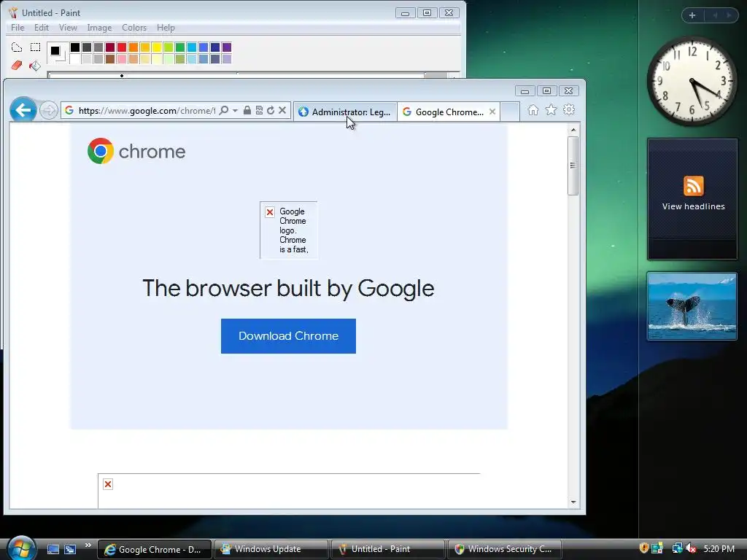Close the Google Chrome... tab
This screenshot has height=560, width=747.
point(492,112)
